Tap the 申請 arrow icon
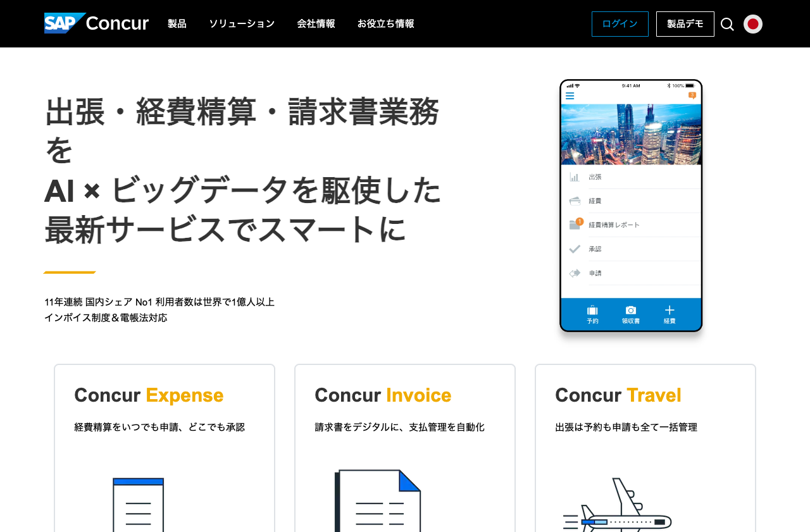This screenshot has height=532, width=810. [575, 273]
